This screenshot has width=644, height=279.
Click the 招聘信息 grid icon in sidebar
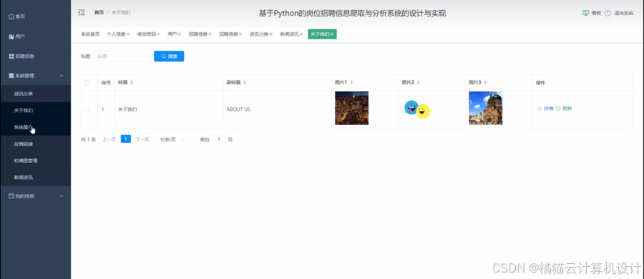(x=11, y=56)
